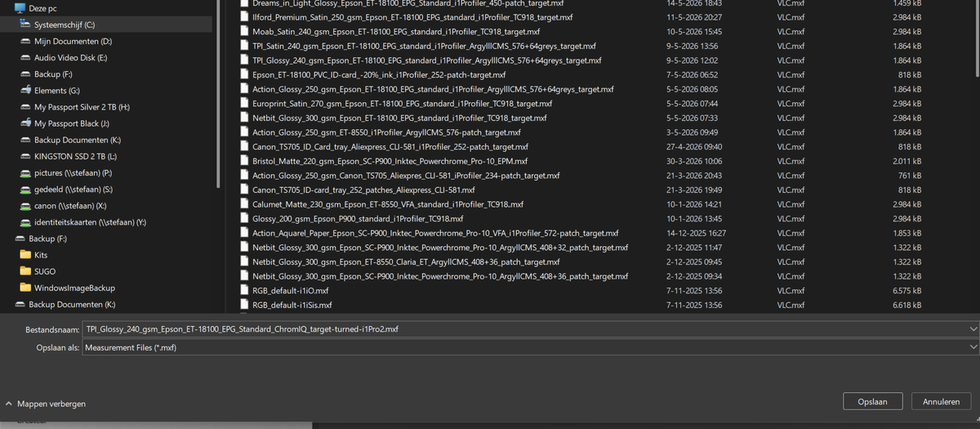The height and width of the screenshot is (429, 980).
Task: Expand the Backup Documenten (K:) node at bottom
Action: pos(7,305)
